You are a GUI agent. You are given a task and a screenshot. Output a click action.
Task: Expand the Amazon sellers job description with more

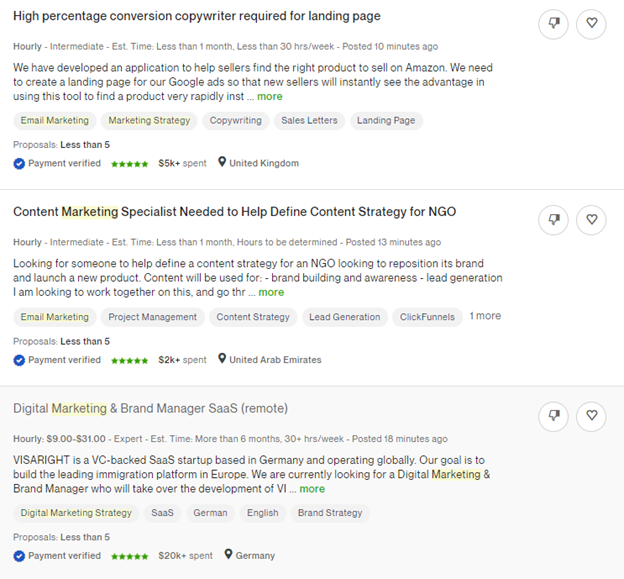269,97
